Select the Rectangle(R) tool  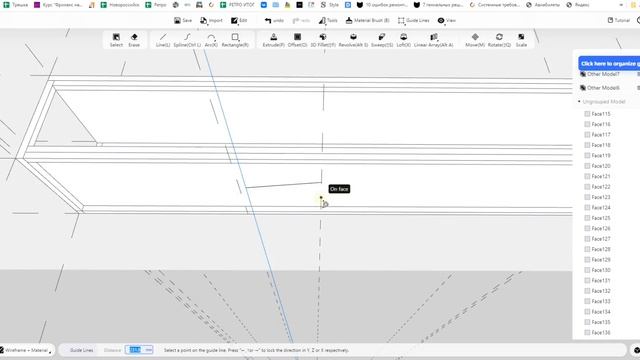click(x=235, y=40)
